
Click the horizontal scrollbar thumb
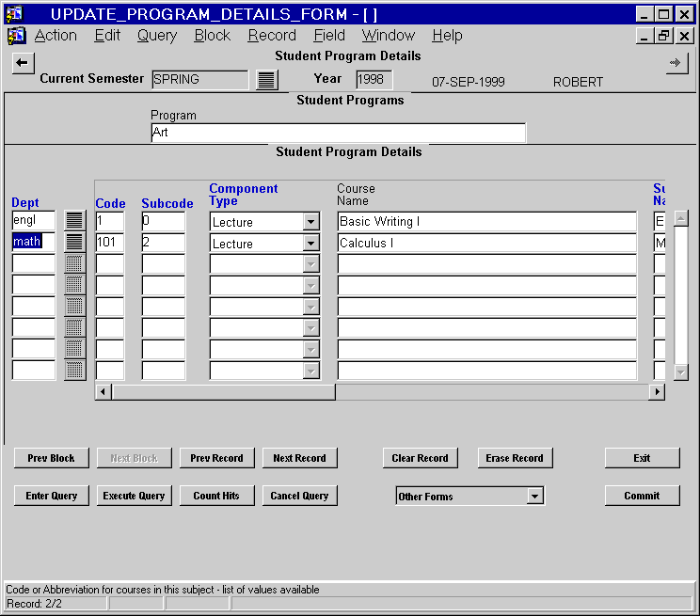click(x=223, y=392)
